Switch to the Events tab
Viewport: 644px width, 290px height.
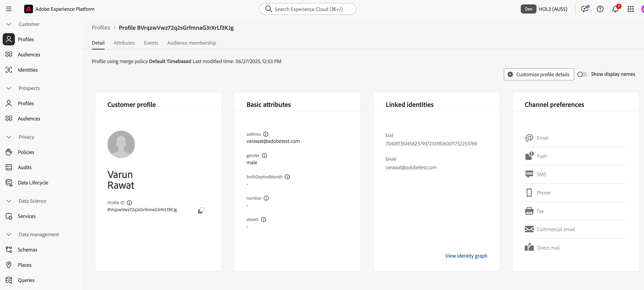(151, 43)
